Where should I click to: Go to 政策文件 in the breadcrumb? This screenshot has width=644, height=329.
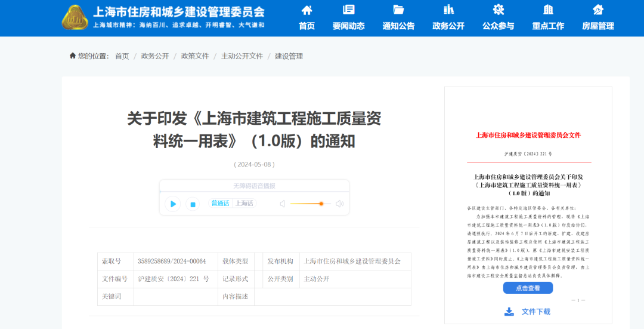[x=195, y=56]
